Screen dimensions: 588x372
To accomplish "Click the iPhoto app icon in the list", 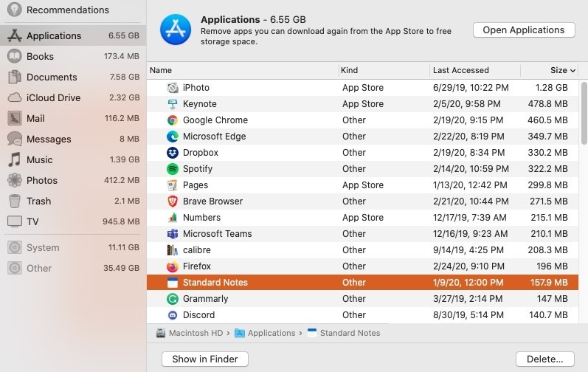I will coord(173,88).
